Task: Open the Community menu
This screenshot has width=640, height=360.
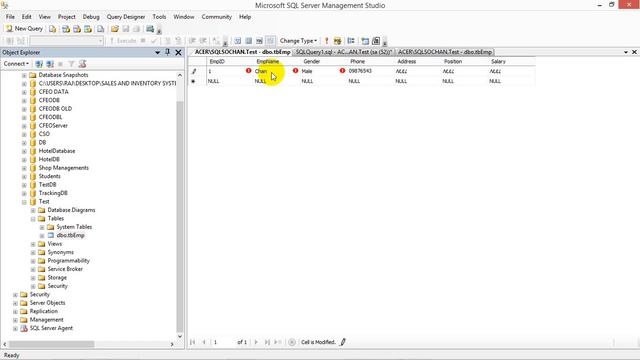Action: tap(216, 17)
